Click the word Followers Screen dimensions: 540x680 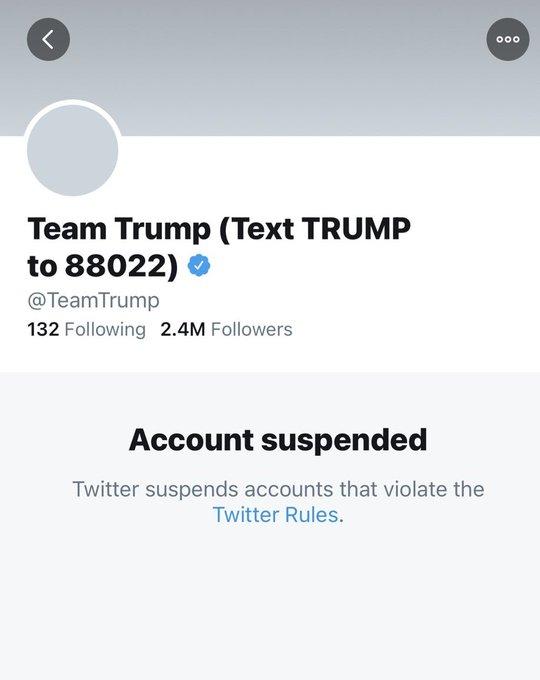[252, 329]
